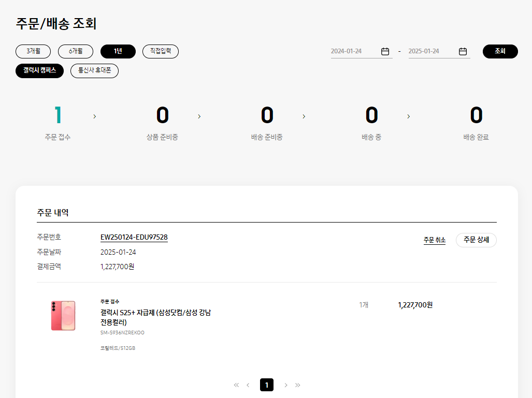This screenshot has height=398, width=532.
Task: Open the end date calendar icon
Action: pyautogui.click(x=463, y=51)
